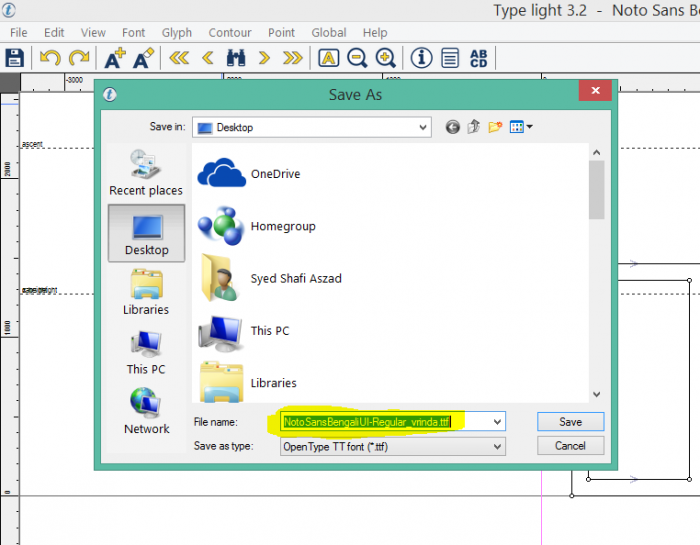The image size is (700, 545).
Task: Select This PC in the places sidebar
Action: point(146,353)
